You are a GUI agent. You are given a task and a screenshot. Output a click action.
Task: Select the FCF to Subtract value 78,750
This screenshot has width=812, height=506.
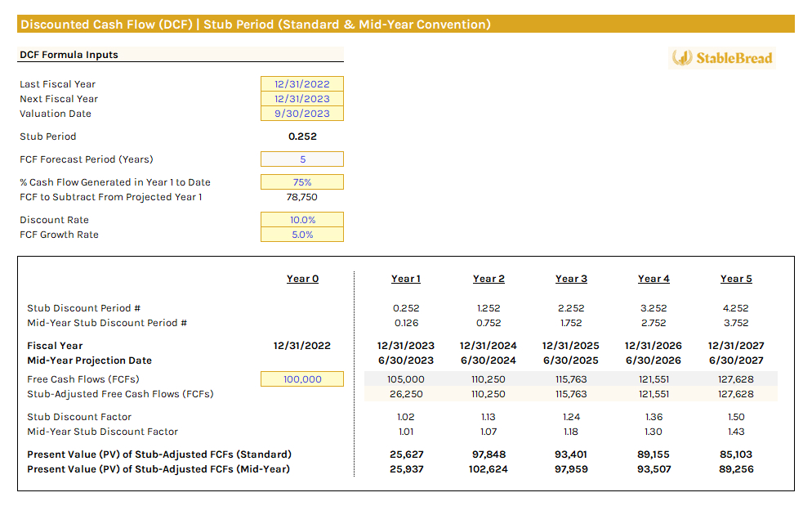tap(302, 196)
